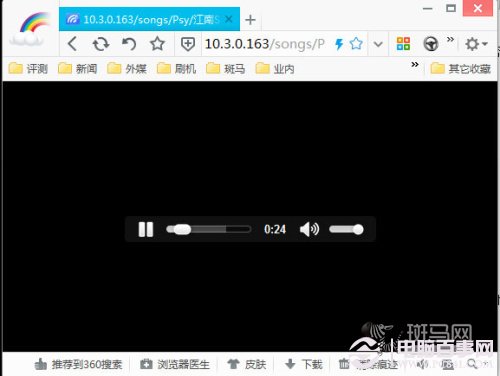500x376 pixels.
Task: Click the favorites star beside the undo arrow
Action: [x=157, y=44]
